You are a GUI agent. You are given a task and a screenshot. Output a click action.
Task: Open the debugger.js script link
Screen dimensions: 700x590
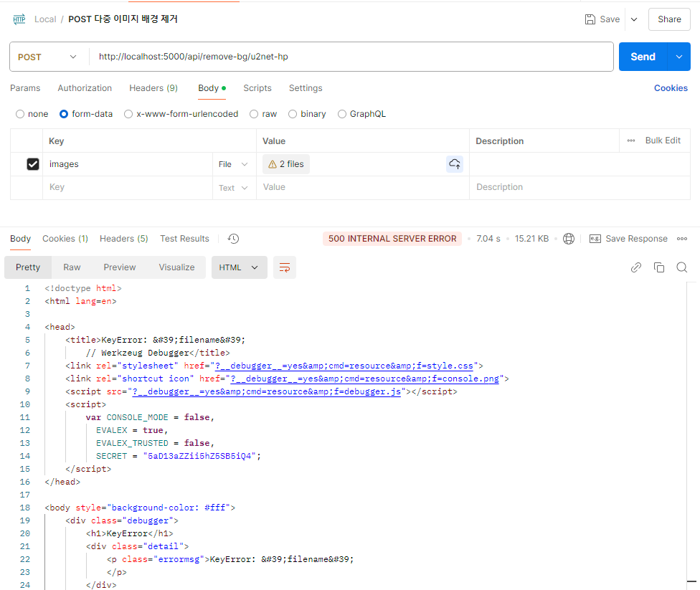267,392
